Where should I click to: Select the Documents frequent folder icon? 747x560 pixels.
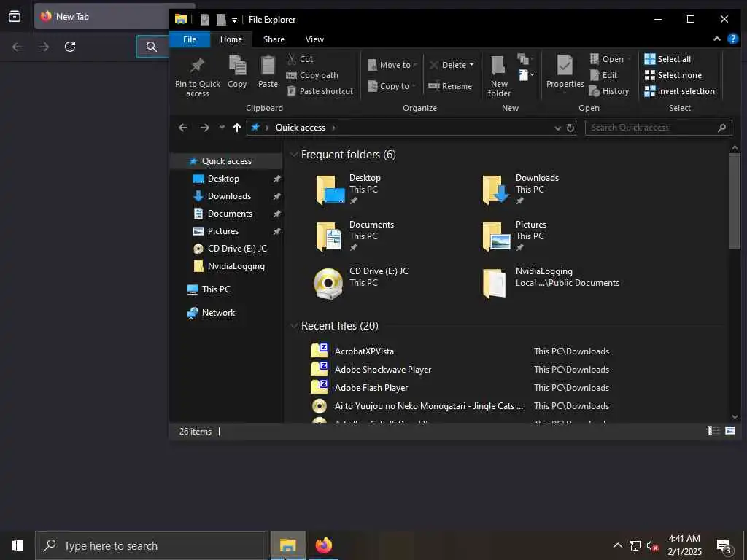click(329, 237)
